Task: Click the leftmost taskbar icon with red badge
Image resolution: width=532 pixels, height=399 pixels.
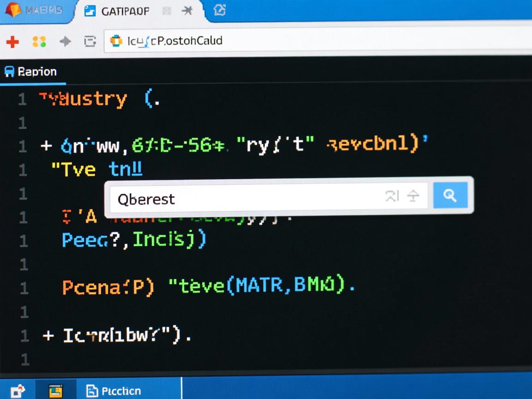Action: (18, 391)
